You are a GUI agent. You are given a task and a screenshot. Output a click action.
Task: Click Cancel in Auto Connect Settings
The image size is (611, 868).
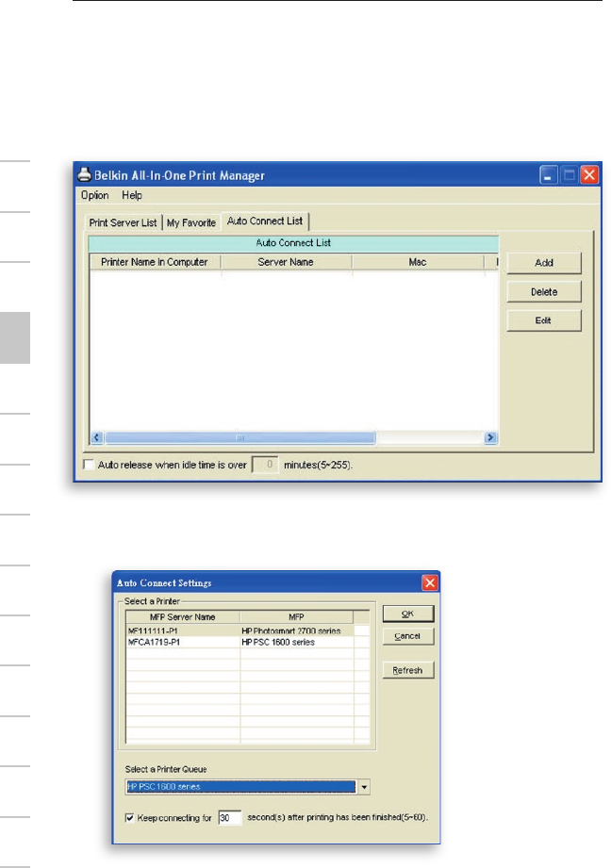point(408,636)
